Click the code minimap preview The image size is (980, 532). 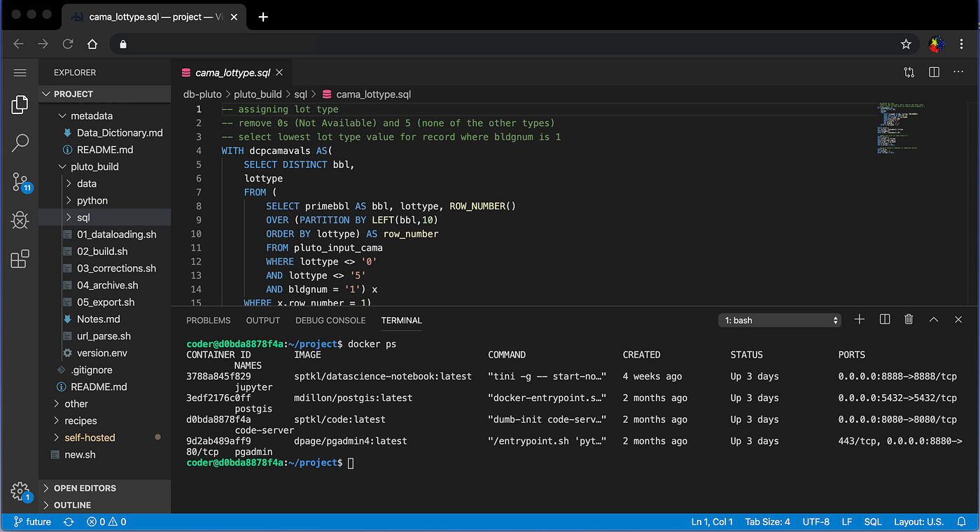click(898, 126)
